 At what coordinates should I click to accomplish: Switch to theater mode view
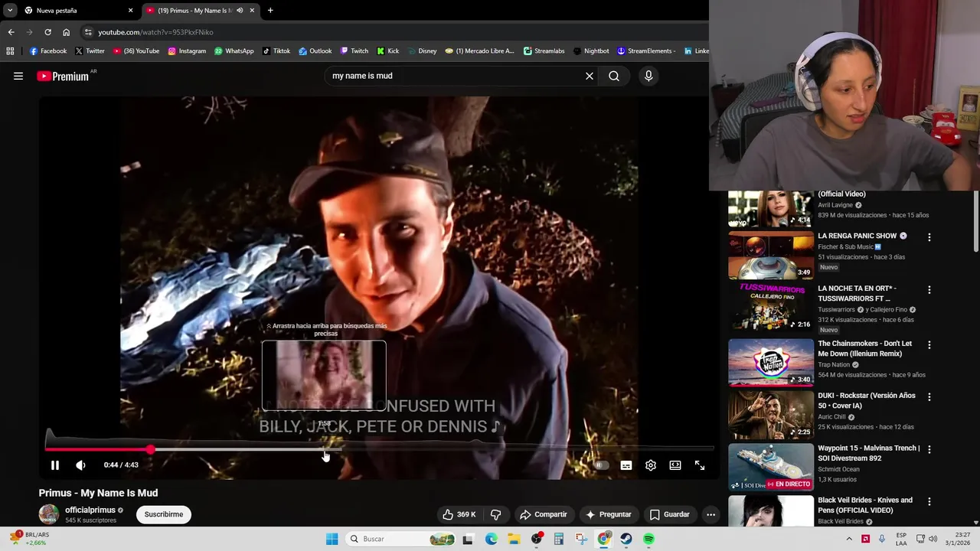(675, 465)
